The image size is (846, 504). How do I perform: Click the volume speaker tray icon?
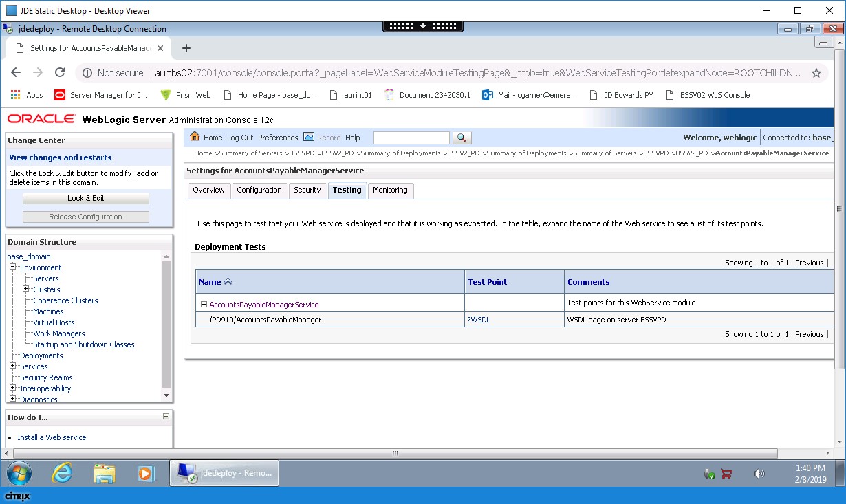click(x=759, y=474)
